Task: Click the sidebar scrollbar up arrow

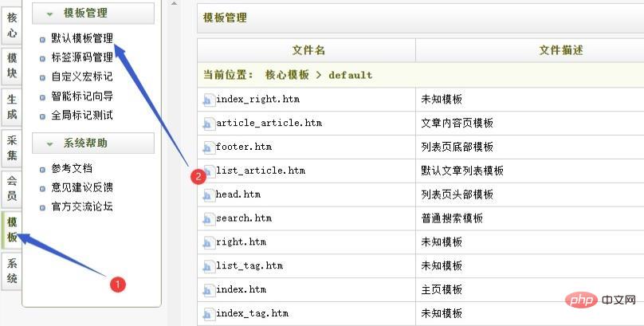Action: [x=174, y=3]
